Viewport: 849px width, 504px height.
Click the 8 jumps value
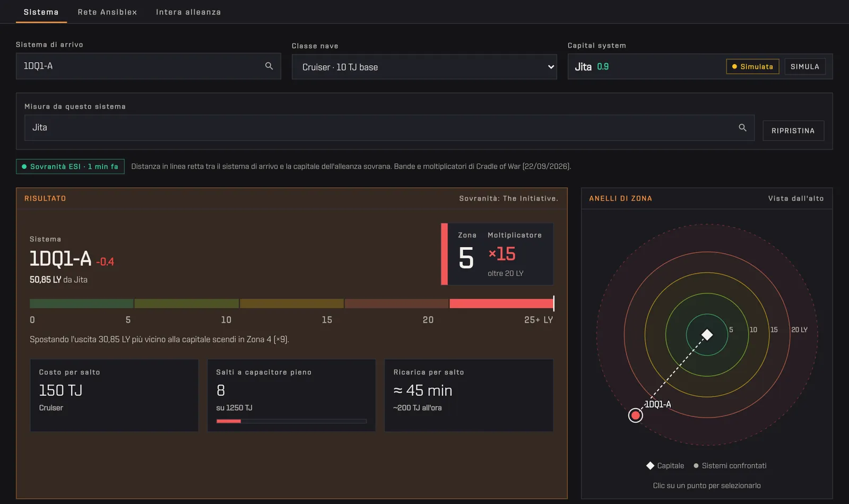pos(221,390)
